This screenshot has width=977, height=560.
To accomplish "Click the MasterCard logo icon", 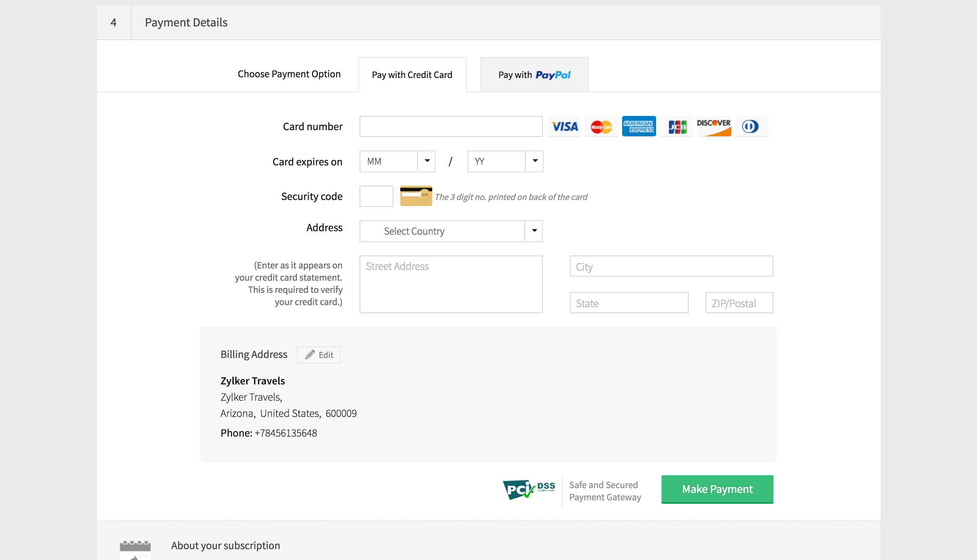I will click(601, 126).
